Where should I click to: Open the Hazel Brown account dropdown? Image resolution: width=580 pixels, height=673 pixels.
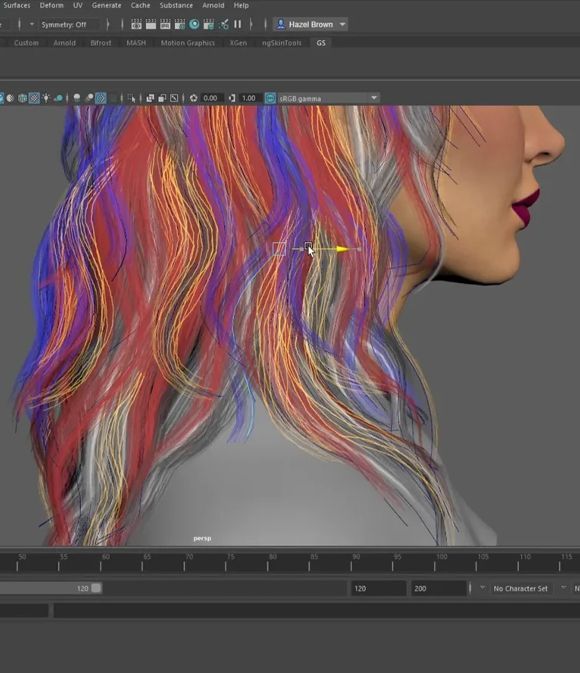[x=343, y=24]
